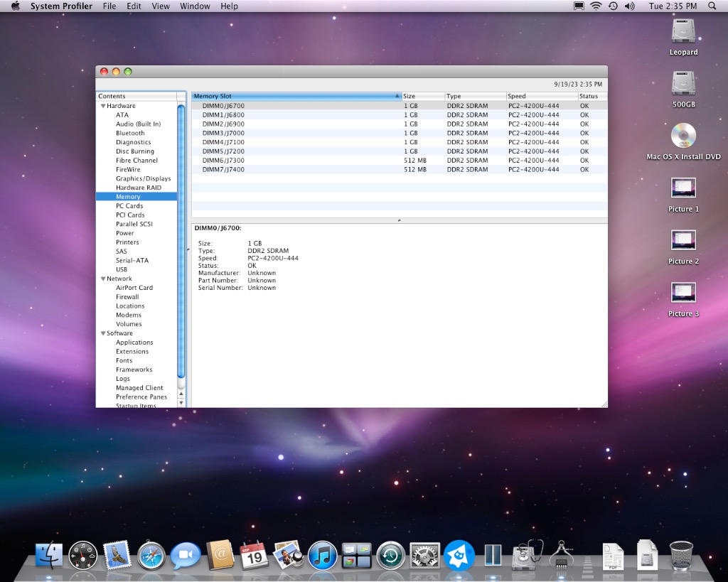Sort by the Type column header

(x=476, y=96)
